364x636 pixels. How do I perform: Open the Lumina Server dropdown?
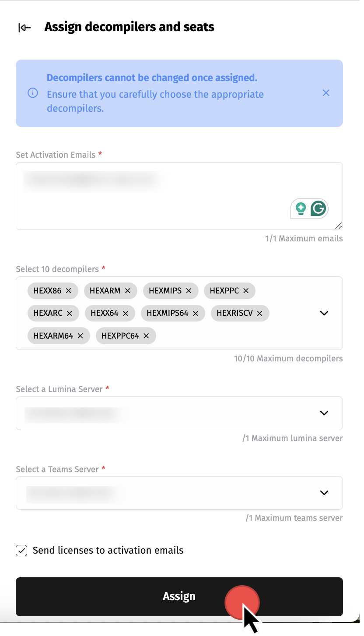point(324,413)
